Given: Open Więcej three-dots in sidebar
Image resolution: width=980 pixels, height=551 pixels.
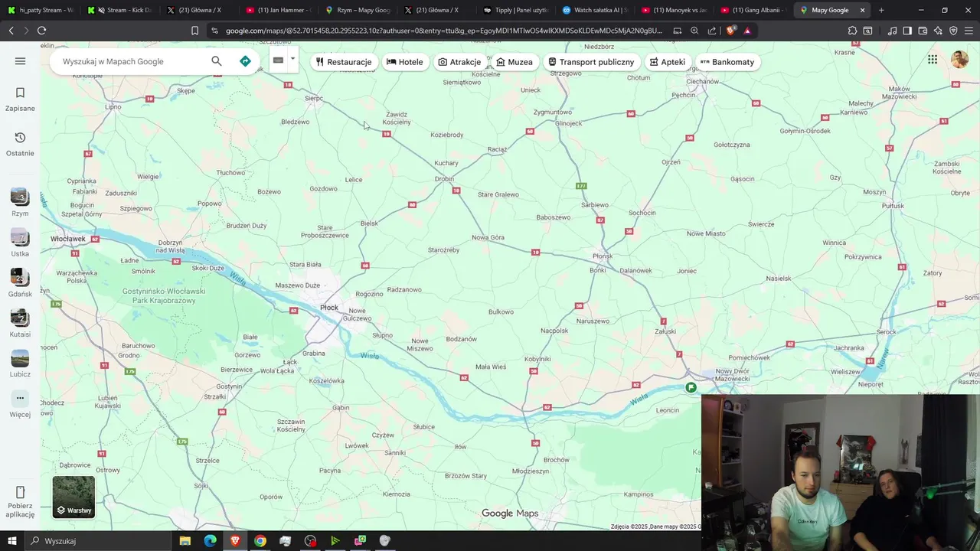Looking at the screenshot, I should [x=20, y=398].
